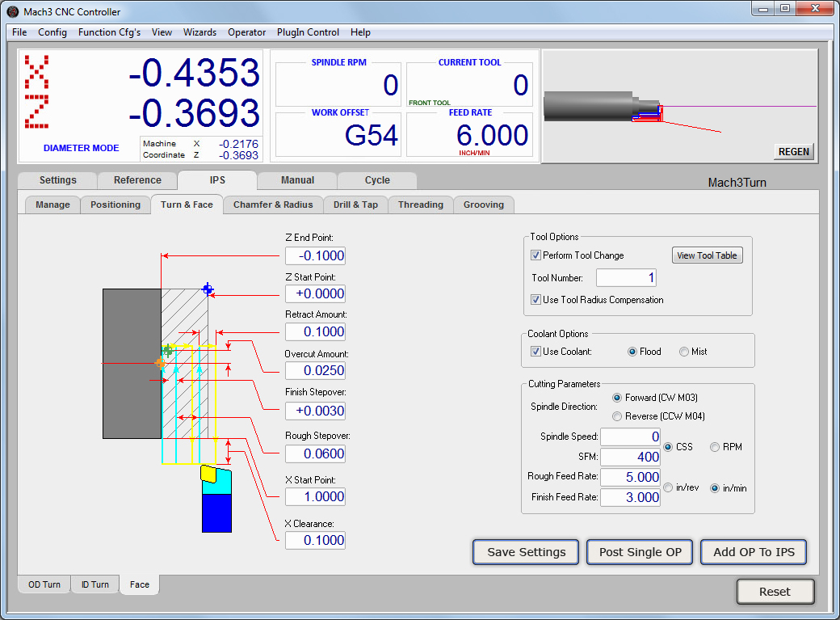This screenshot has width=840, height=620.
Task: Click the Finish Stepover input field
Action: point(315,411)
